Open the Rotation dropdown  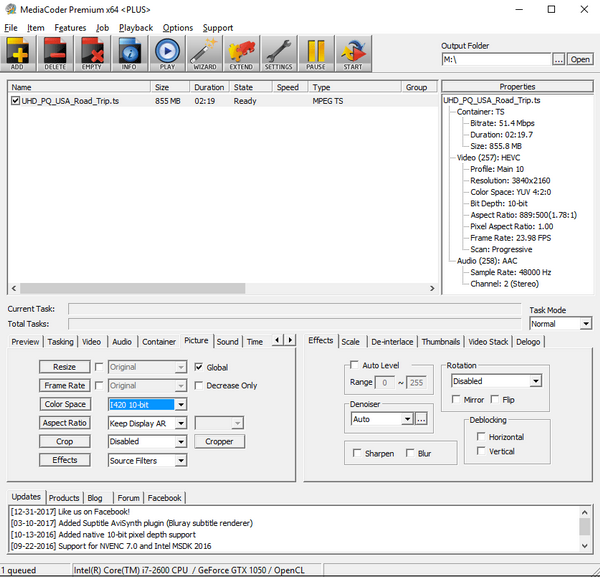coord(496,381)
